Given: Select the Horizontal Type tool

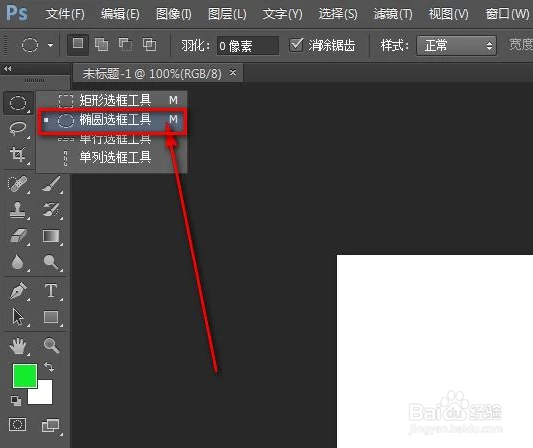Looking at the screenshot, I should [51, 291].
